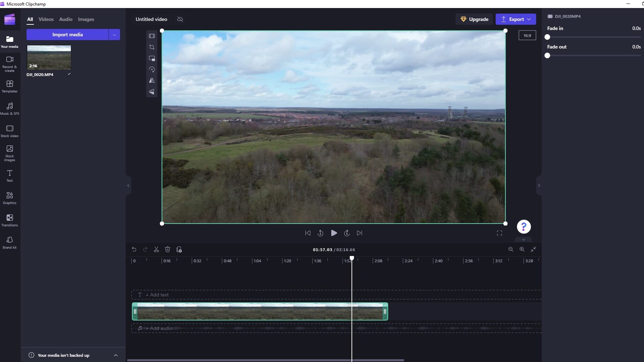Click the 16:9 aspect ratio toggle

pos(527,35)
